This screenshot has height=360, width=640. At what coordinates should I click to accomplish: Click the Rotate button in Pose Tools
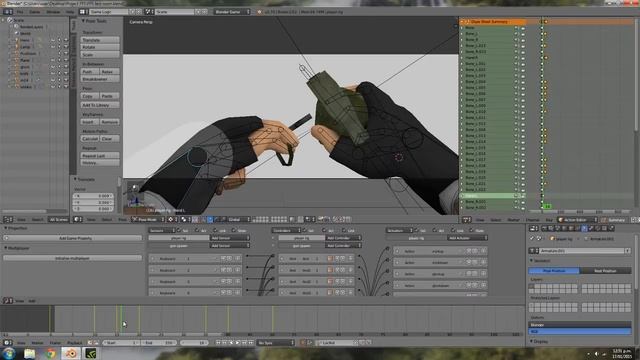pyautogui.click(x=100, y=47)
